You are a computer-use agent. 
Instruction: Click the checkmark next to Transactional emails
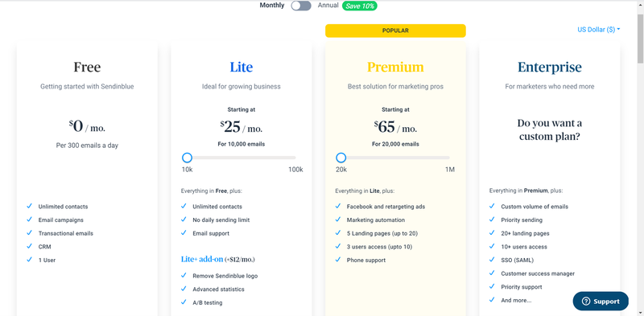(29, 232)
